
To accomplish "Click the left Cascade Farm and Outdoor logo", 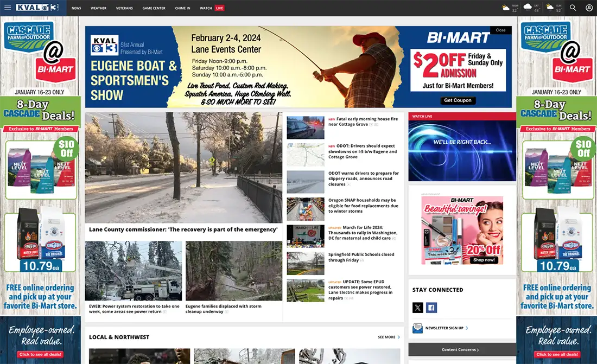I will click(x=29, y=36).
